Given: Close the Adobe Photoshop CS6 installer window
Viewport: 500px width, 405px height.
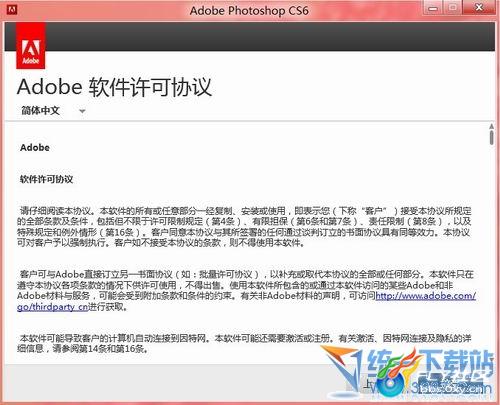Looking at the screenshot, I should click(479, 8).
